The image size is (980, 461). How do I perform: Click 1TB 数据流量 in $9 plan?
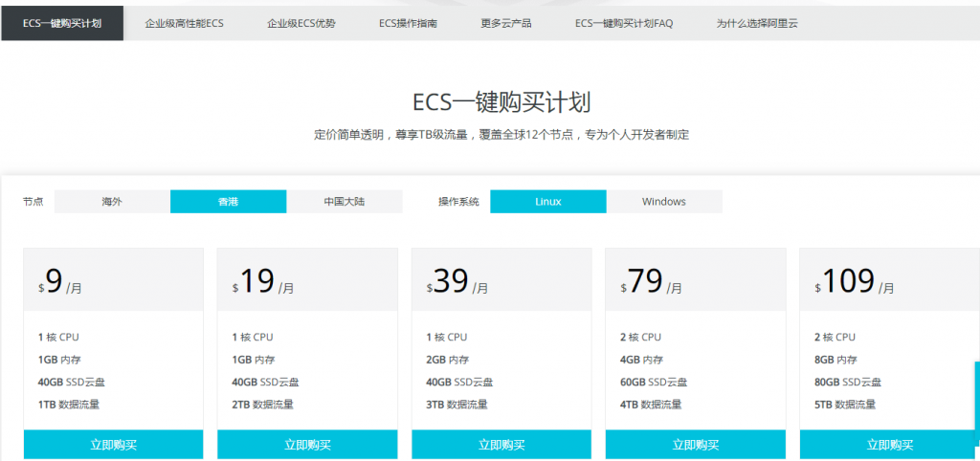pos(69,405)
